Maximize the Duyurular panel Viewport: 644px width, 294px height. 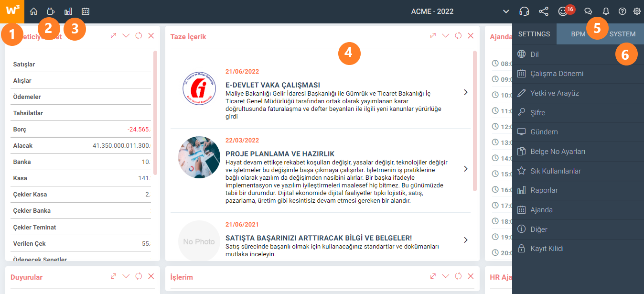113,276
